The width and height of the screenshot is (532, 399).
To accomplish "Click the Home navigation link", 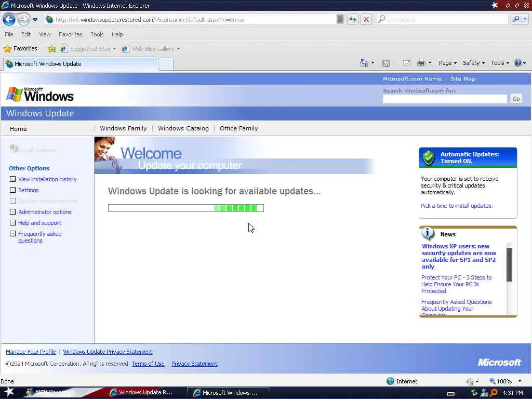I will (18, 129).
